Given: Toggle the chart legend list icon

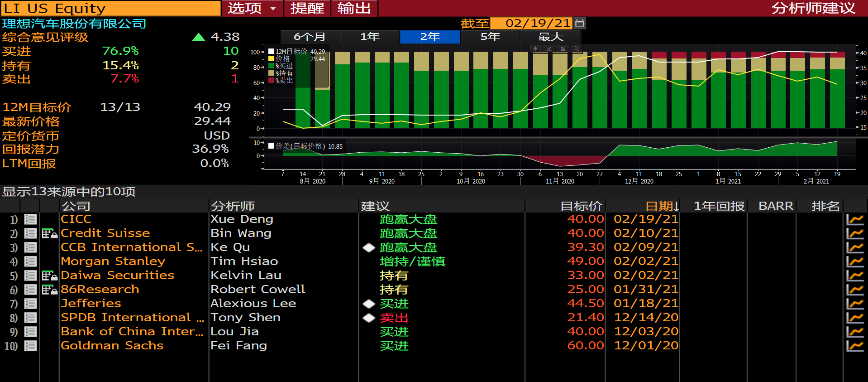Looking at the screenshot, I should tap(563, 48).
